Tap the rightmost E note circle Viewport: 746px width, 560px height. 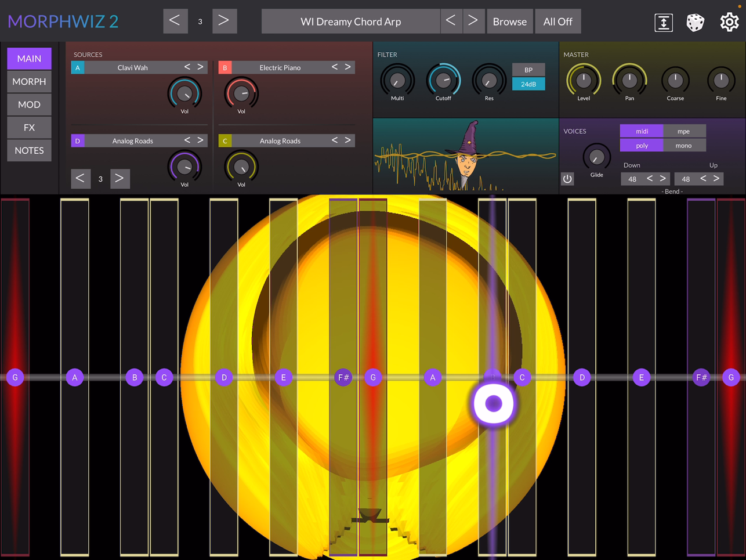(x=642, y=378)
